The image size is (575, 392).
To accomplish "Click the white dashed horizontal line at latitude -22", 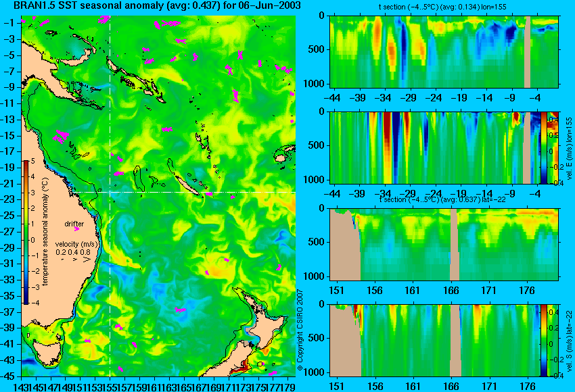I will coord(185,192).
